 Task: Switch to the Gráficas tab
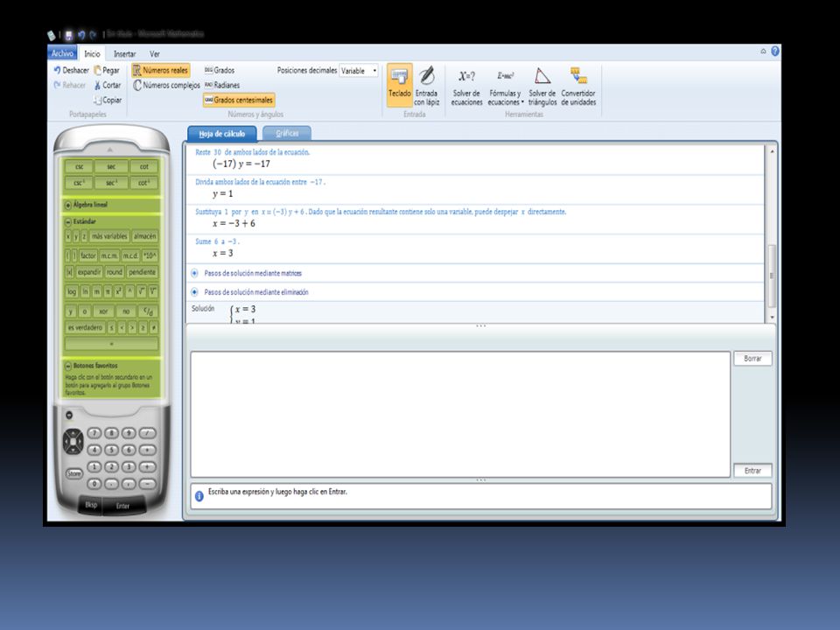point(287,133)
